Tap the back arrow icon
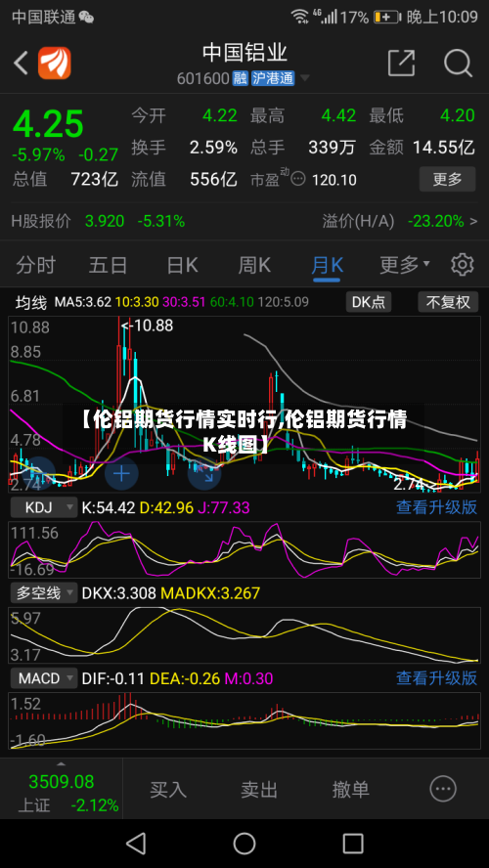Viewport: 489px width, 868px height. tap(22, 64)
